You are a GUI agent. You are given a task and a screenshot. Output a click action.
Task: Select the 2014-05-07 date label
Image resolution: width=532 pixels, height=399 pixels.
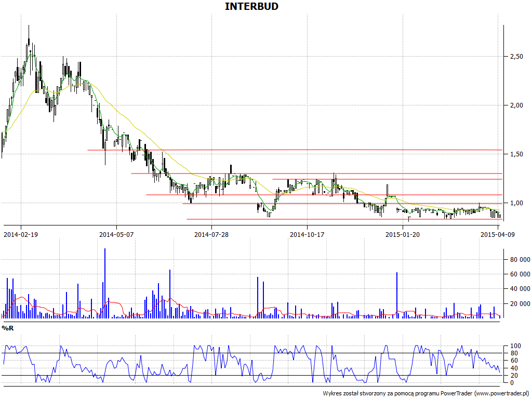[x=116, y=234]
